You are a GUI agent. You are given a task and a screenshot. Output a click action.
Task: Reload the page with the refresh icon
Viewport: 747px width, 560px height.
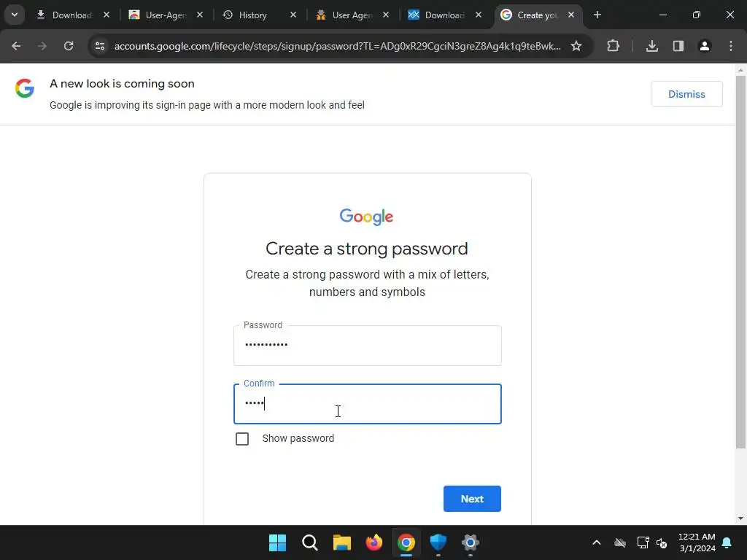pyautogui.click(x=69, y=46)
